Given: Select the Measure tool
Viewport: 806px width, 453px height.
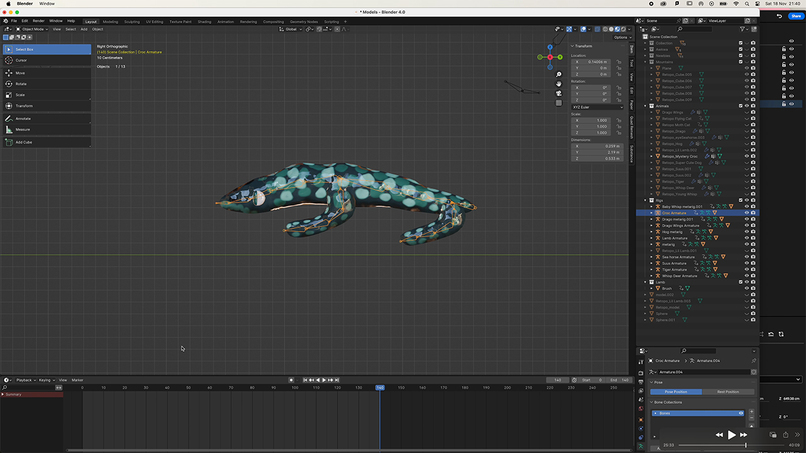Looking at the screenshot, I should (22, 129).
